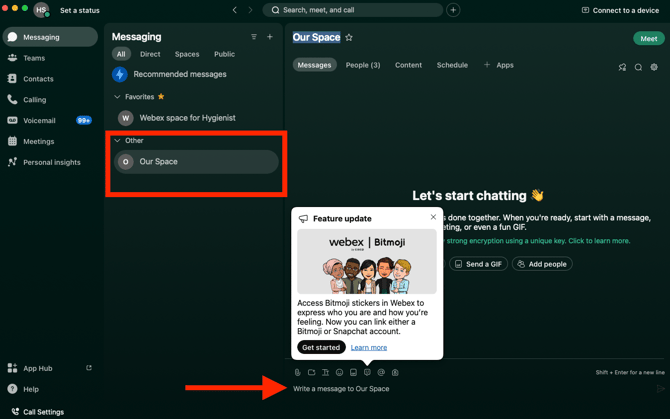Close the Feature update popup
This screenshot has width=670, height=419.
coord(433,217)
